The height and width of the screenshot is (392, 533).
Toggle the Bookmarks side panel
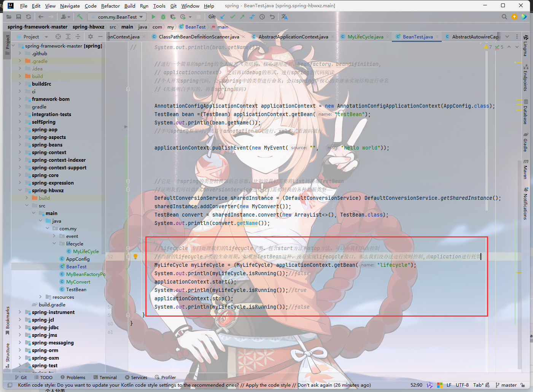click(x=7, y=321)
